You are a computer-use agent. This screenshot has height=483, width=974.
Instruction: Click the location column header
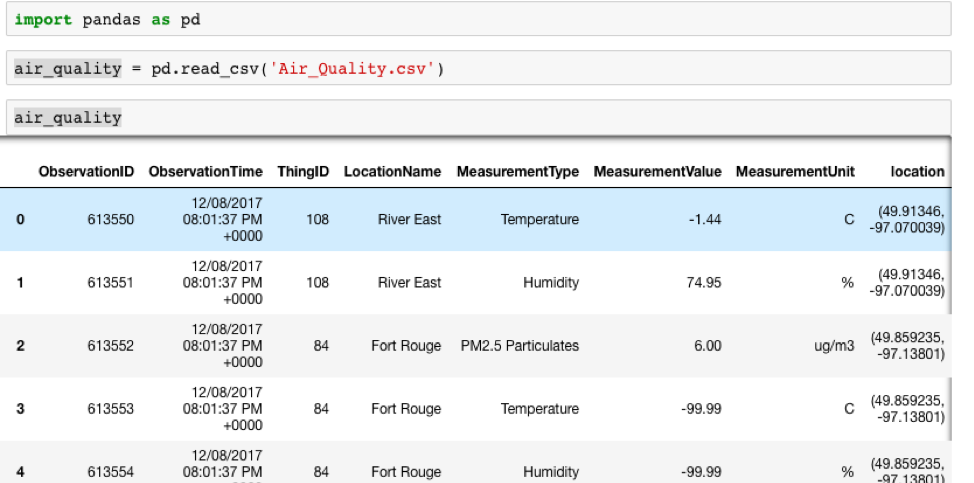(917, 171)
